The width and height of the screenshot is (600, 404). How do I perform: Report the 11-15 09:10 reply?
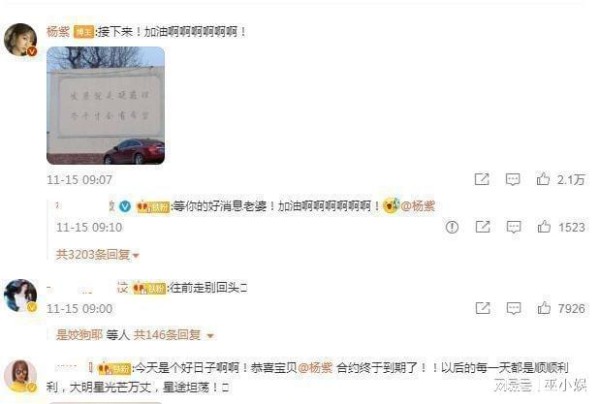[452, 227]
